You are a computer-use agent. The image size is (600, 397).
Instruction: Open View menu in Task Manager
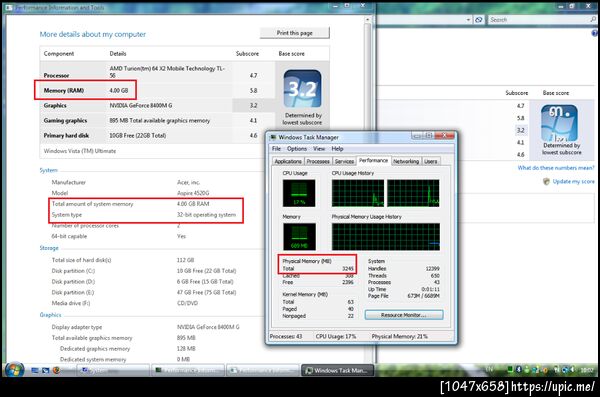click(319, 149)
